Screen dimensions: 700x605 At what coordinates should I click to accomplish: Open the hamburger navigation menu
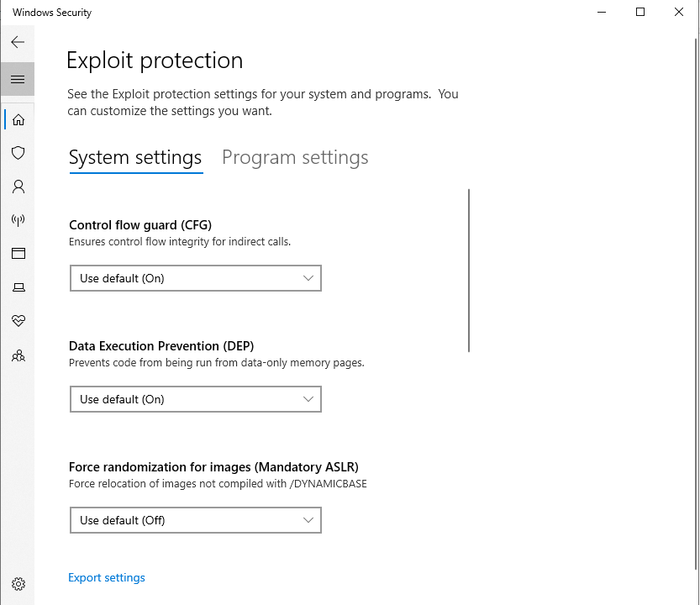(18, 79)
